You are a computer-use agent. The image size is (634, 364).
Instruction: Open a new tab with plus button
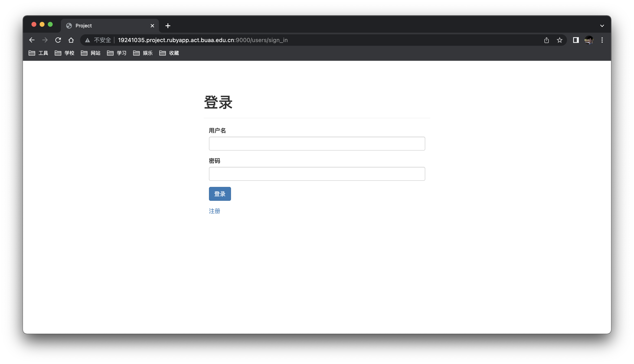coord(168,26)
